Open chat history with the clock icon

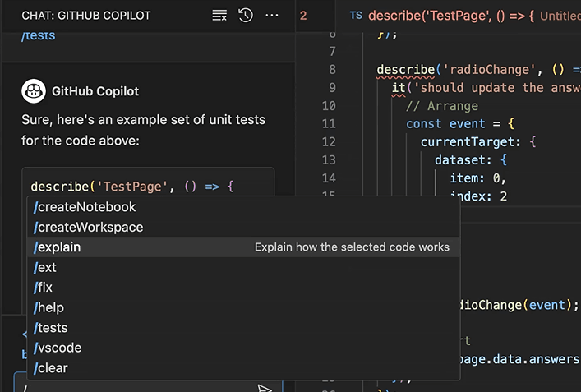pos(246,16)
